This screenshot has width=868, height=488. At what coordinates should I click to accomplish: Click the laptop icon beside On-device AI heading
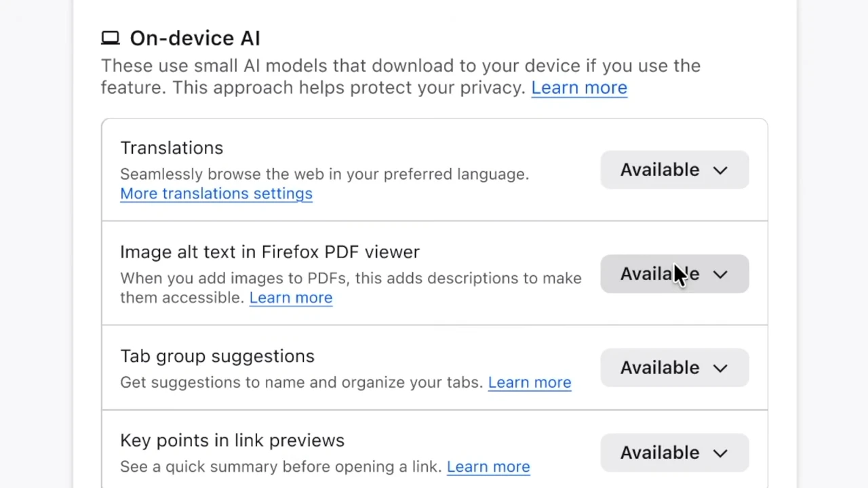pyautogui.click(x=110, y=38)
